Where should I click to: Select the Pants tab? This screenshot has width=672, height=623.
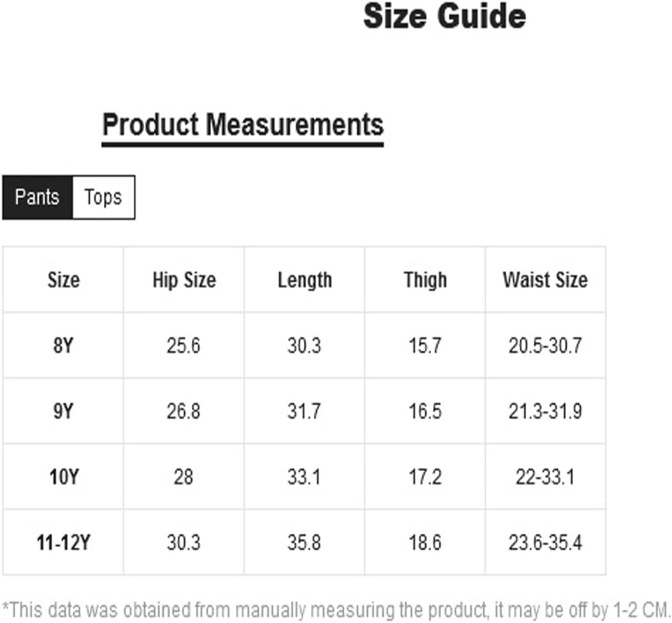(x=37, y=197)
